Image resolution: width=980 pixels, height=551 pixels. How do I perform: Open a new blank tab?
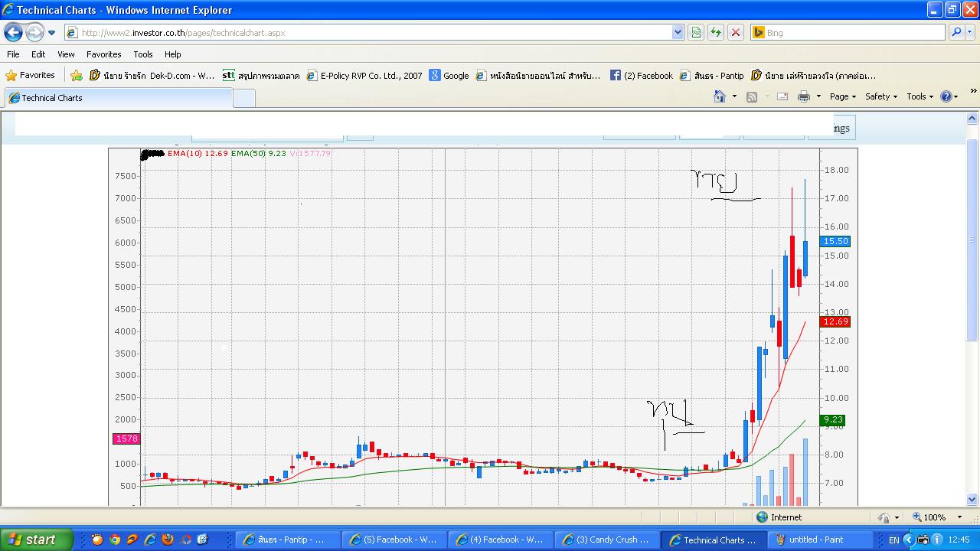pos(244,98)
